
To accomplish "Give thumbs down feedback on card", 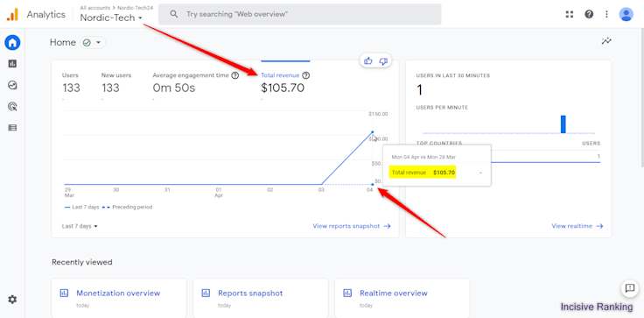I will coord(383,61).
